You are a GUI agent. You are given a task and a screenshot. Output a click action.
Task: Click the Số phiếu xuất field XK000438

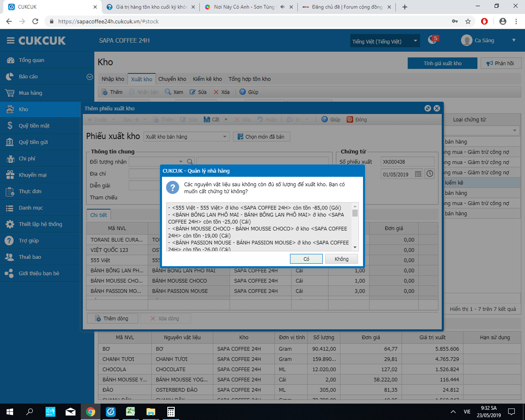click(x=407, y=162)
